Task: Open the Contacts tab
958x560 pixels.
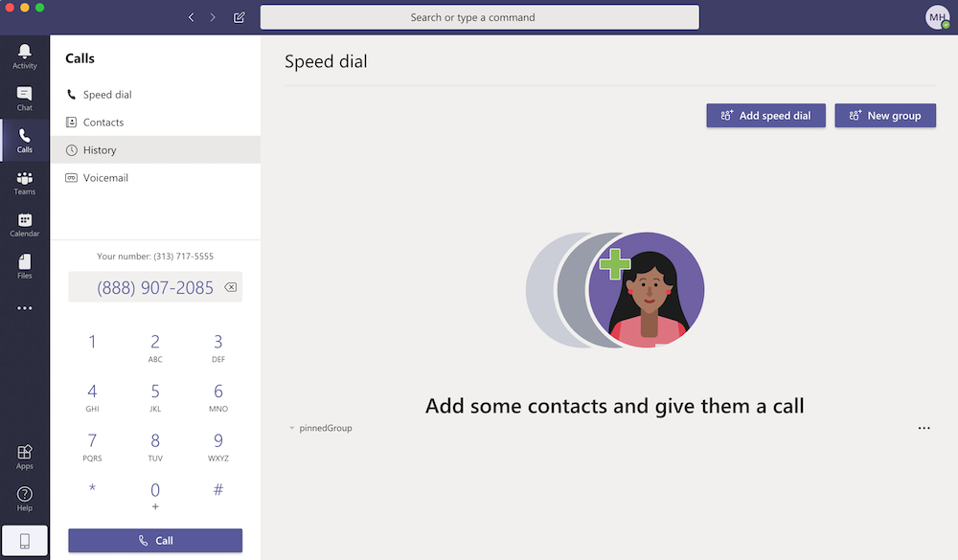Action: click(155, 123)
